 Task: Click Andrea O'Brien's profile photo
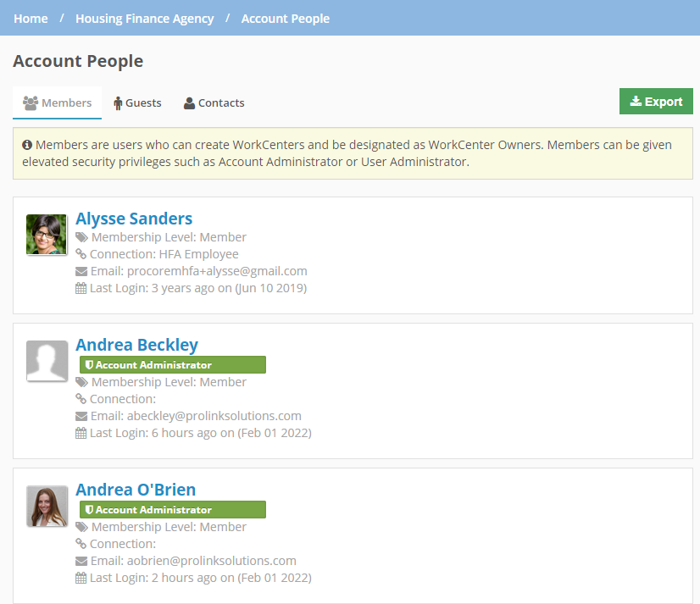(47, 507)
